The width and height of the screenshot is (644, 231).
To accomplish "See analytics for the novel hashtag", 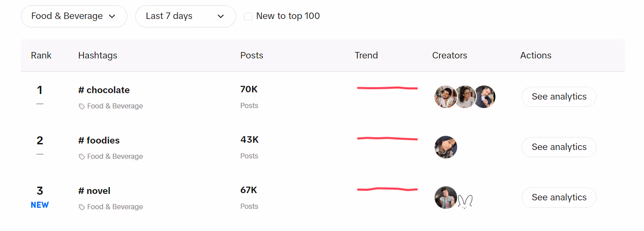I will click(559, 198).
